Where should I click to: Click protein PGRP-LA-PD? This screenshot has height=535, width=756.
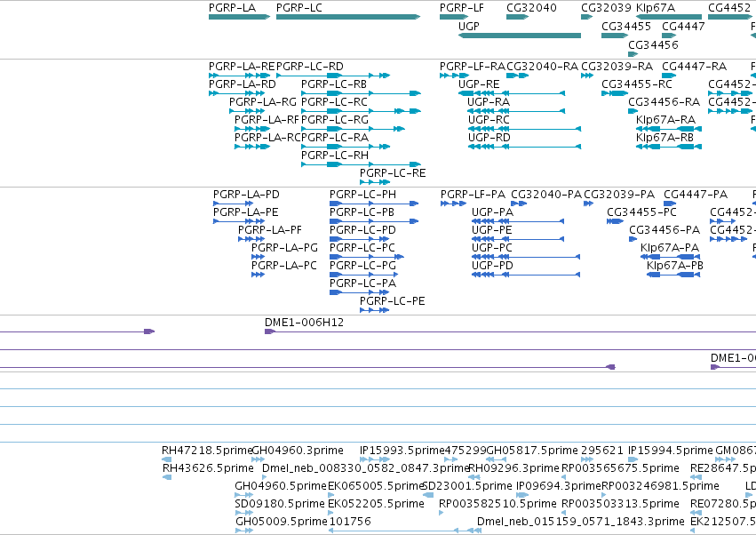(x=234, y=204)
